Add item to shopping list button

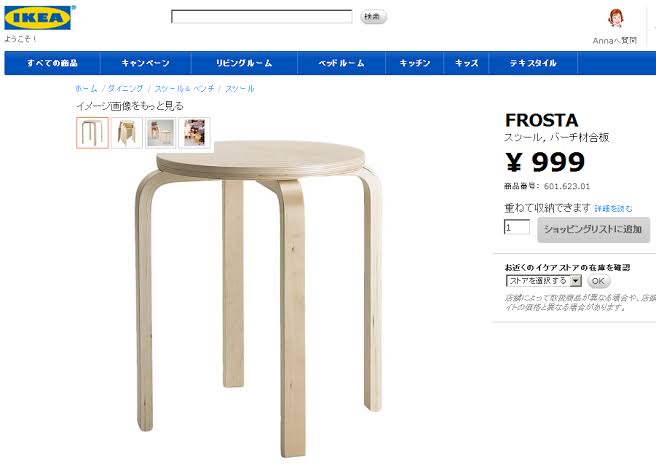(x=593, y=229)
